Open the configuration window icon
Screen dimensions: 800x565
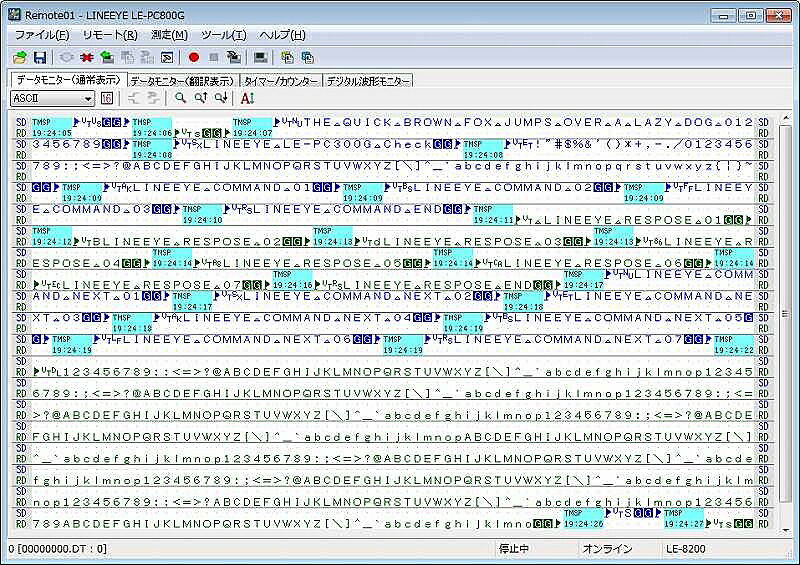click(167, 57)
